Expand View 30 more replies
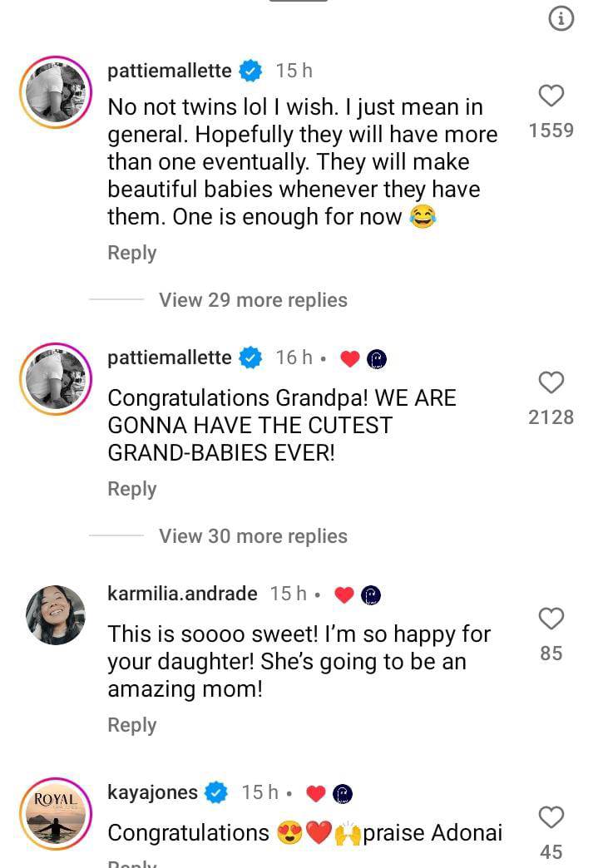Screen dimensions: 598x868 click(253, 536)
